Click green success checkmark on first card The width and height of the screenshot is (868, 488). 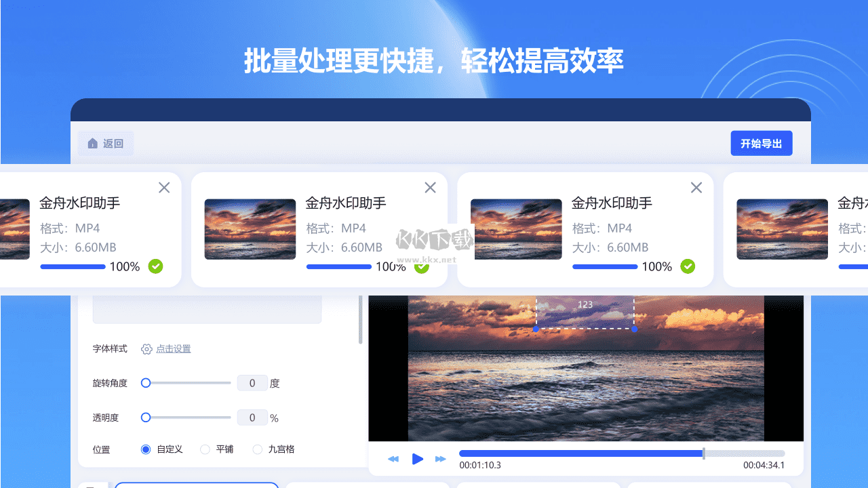point(155,266)
